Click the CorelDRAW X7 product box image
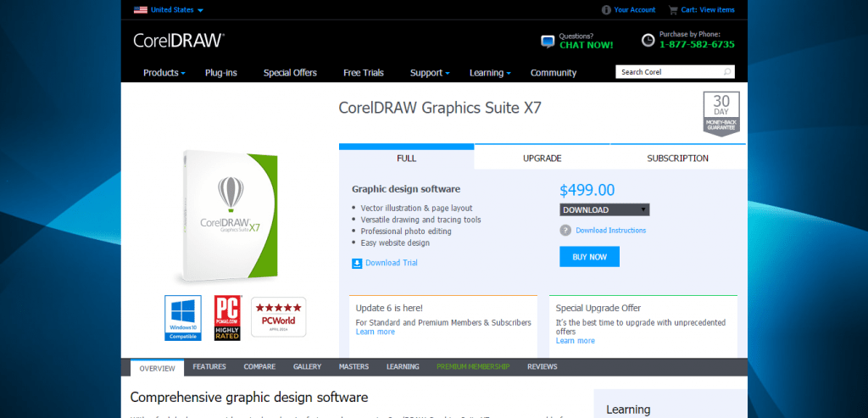 pos(230,216)
